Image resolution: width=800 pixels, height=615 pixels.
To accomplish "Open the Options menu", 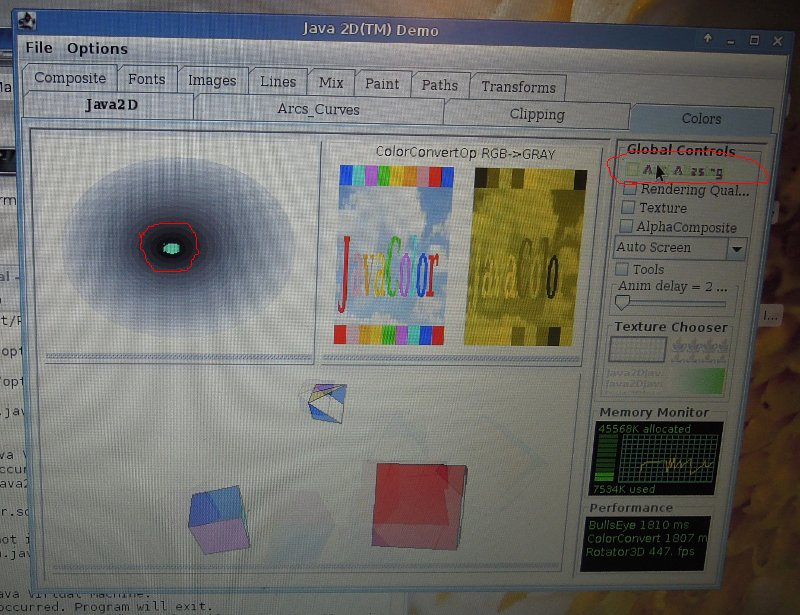I will tap(97, 48).
